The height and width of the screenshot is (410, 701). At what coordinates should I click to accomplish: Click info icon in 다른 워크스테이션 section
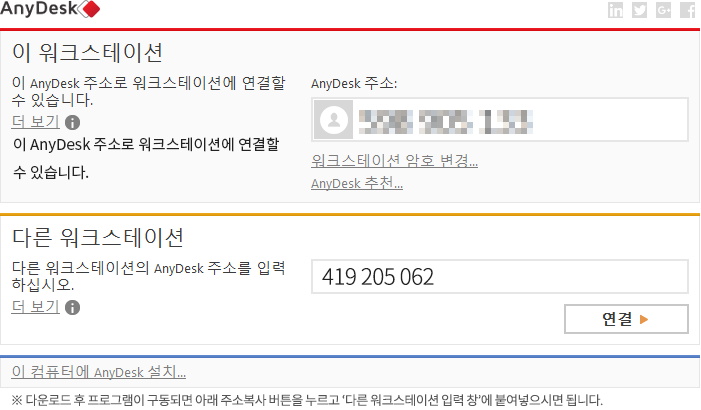click(x=72, y=307)
